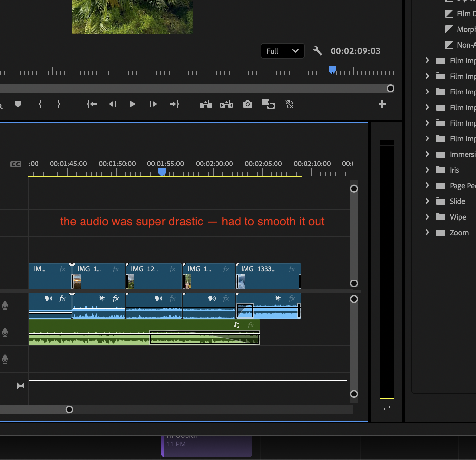476x460 pixels.
Task: Select the Wipe folder in the Effects panel
Action: coord(458,217)
